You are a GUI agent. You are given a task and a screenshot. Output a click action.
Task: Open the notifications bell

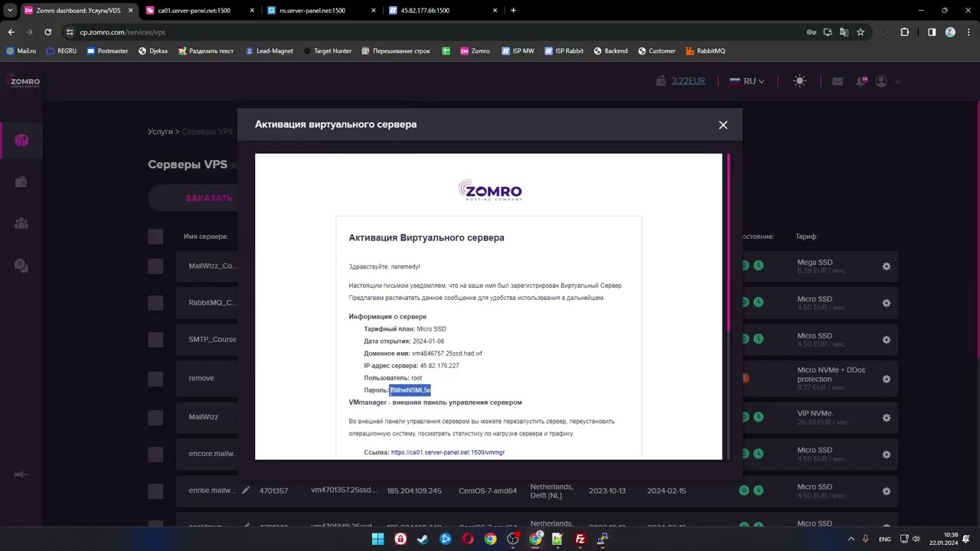coord(861,81)
